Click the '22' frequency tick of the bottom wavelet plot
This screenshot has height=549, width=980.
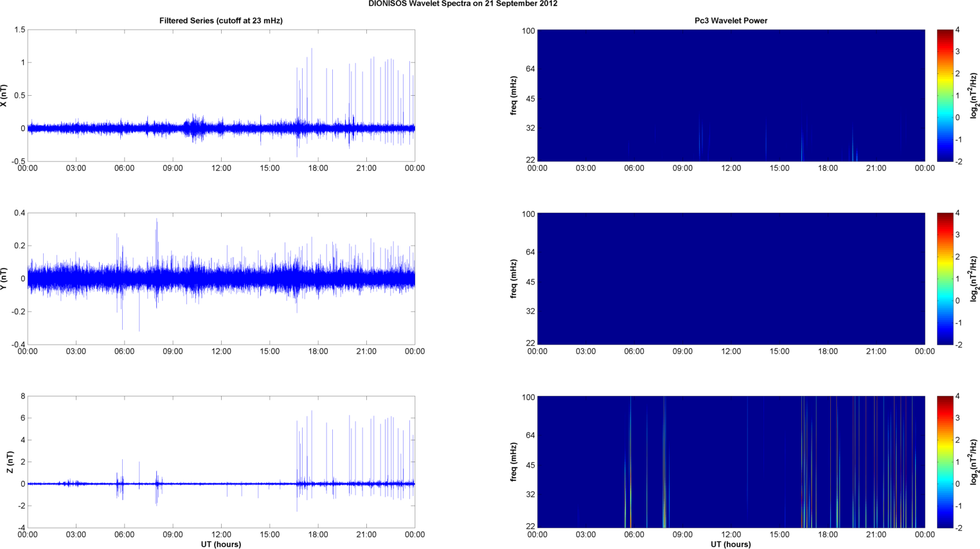coord(530,526)
